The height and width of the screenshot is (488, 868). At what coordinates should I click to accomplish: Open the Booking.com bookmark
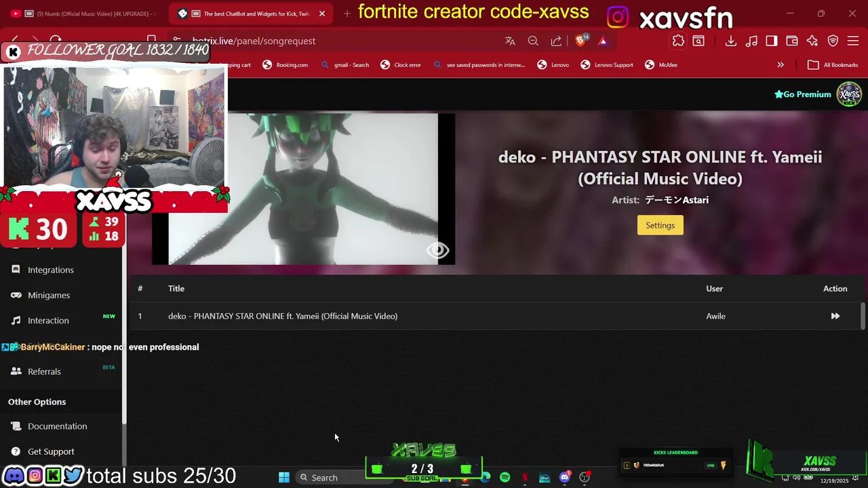pyautogui.click(x=285, y=65)
